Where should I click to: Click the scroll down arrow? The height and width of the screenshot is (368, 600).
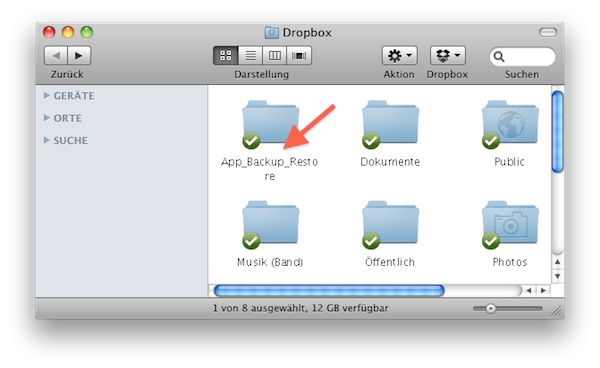(x=558, y=276)
